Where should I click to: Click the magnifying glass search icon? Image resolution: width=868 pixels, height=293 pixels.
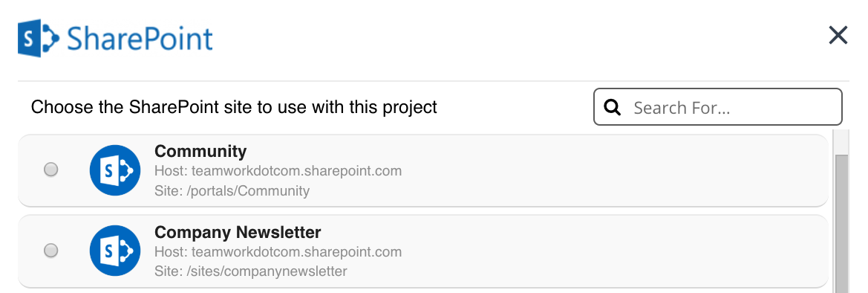point(613,107)
